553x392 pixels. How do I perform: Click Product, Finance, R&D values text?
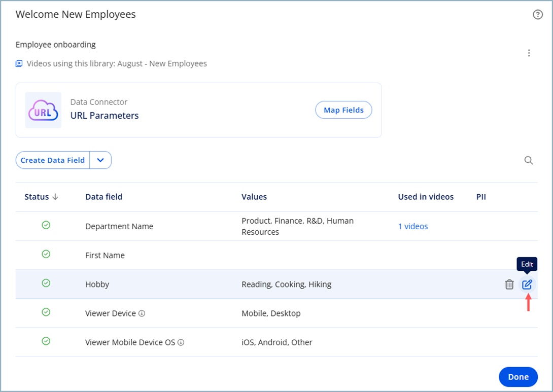[297, 226]
